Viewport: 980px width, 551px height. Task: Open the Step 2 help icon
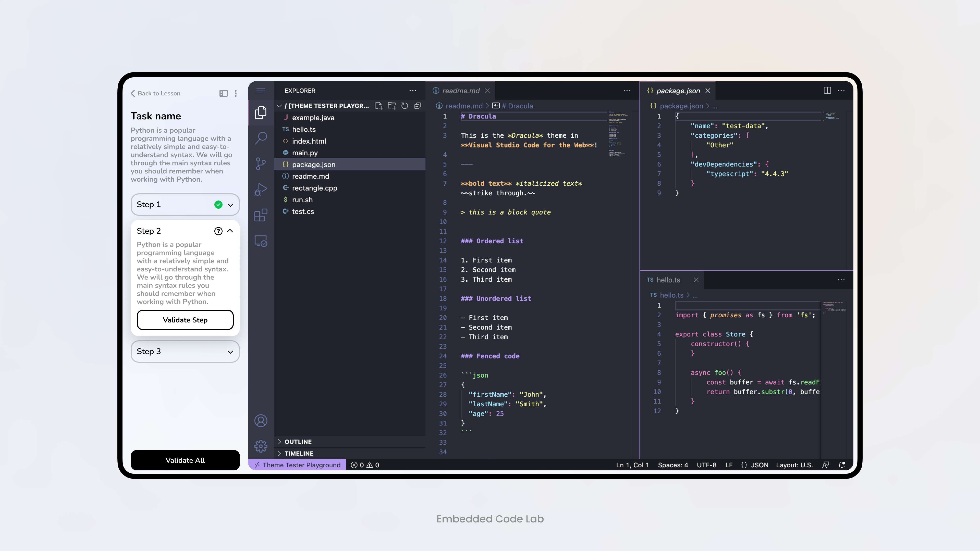[218, 231]
